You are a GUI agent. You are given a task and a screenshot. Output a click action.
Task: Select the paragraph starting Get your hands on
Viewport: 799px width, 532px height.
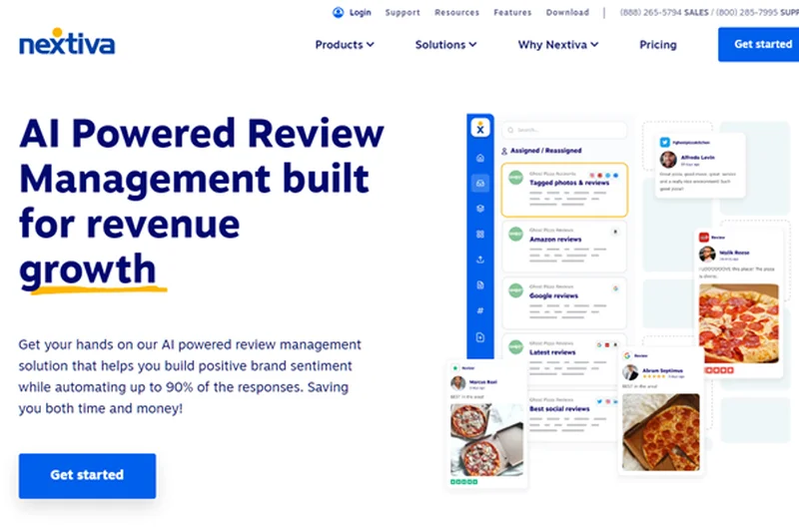click(190, 376)
